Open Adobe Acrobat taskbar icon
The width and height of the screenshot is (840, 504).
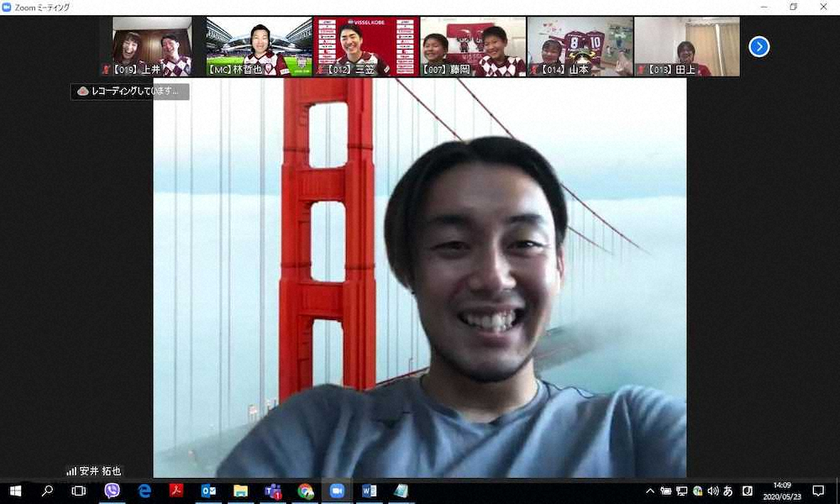[176, 491]
